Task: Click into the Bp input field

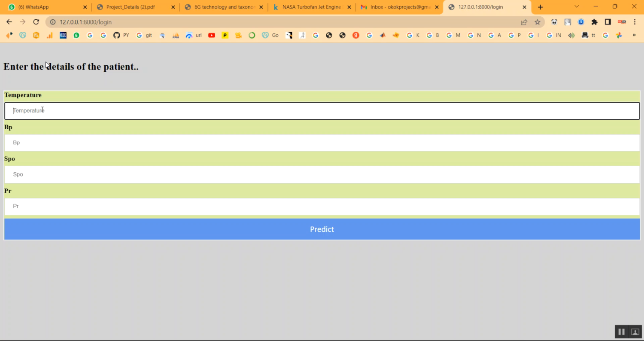Action: 322,143
